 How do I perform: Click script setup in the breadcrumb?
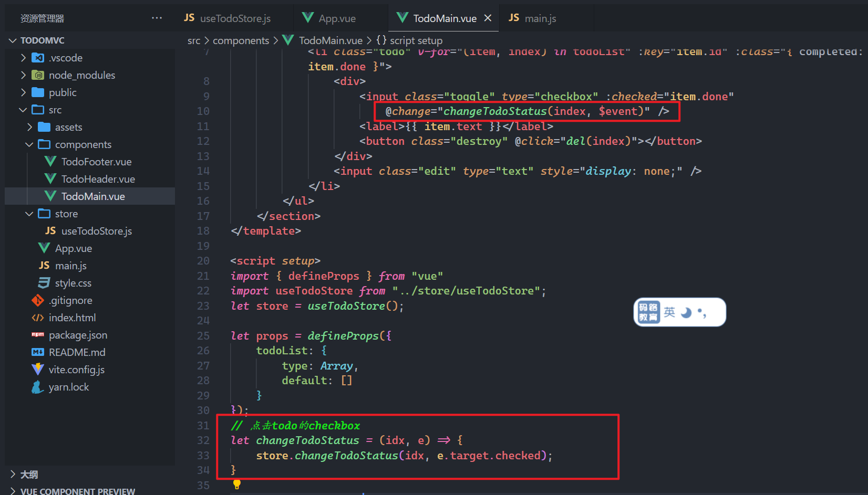click(416, 40)
